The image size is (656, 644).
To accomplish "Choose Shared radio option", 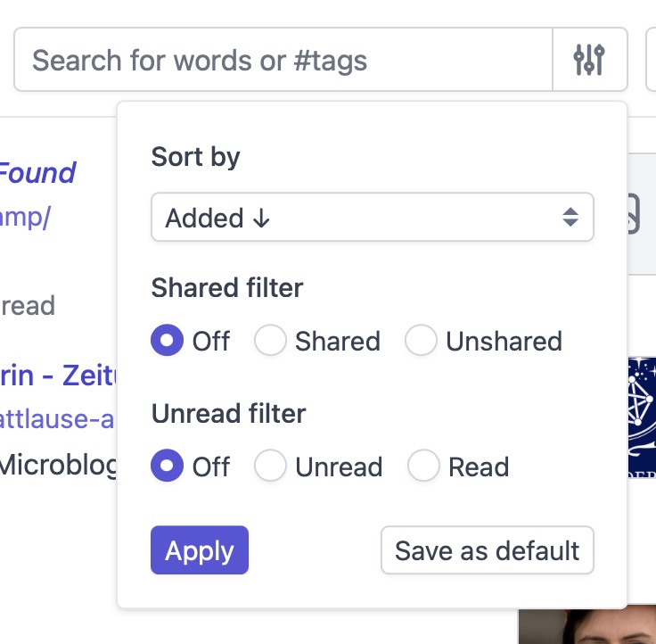I will [270, 341].
